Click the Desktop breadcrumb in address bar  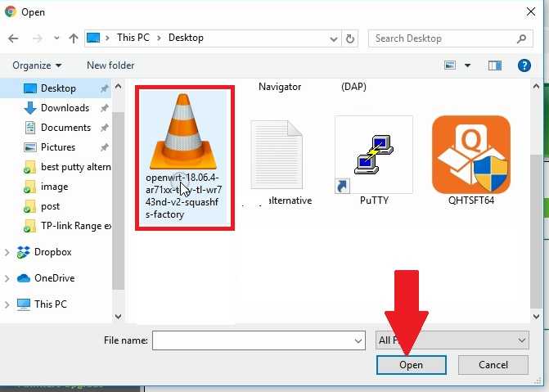point(186,38)
